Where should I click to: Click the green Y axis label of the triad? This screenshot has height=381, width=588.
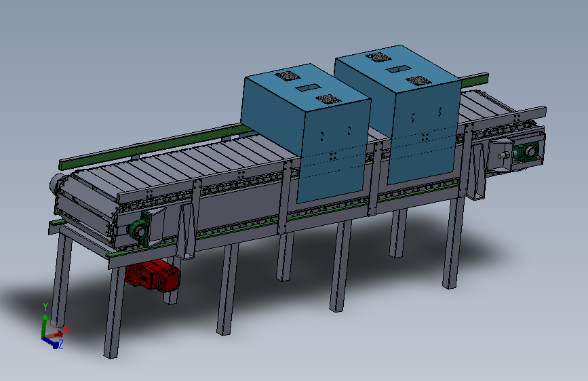click(x=45, y=307)
